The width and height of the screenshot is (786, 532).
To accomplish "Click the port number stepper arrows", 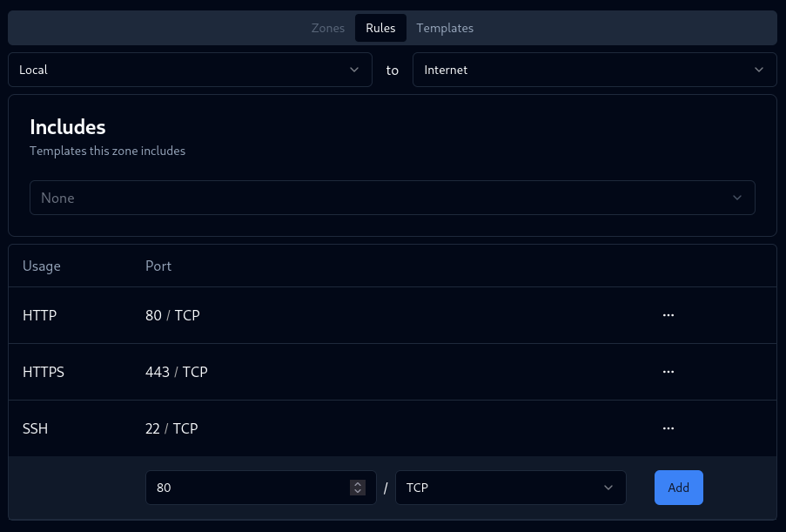I will pyautogui.click(x=358, y=488).
